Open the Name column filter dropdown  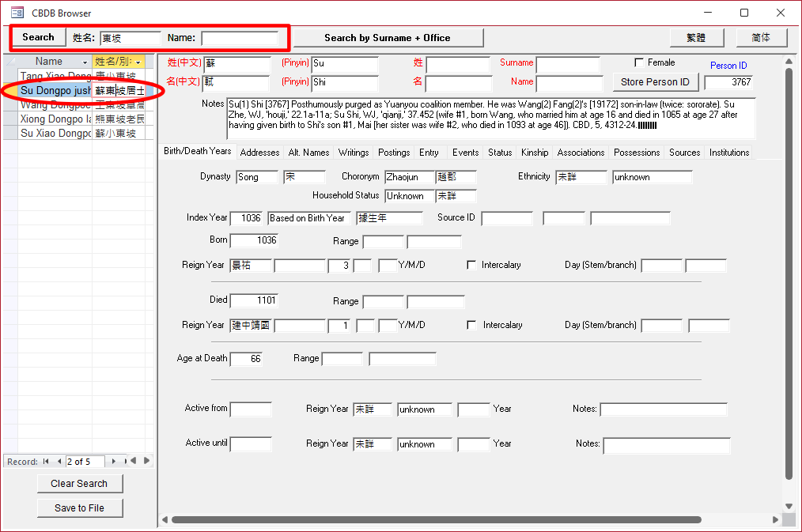[x=85, y=62]
